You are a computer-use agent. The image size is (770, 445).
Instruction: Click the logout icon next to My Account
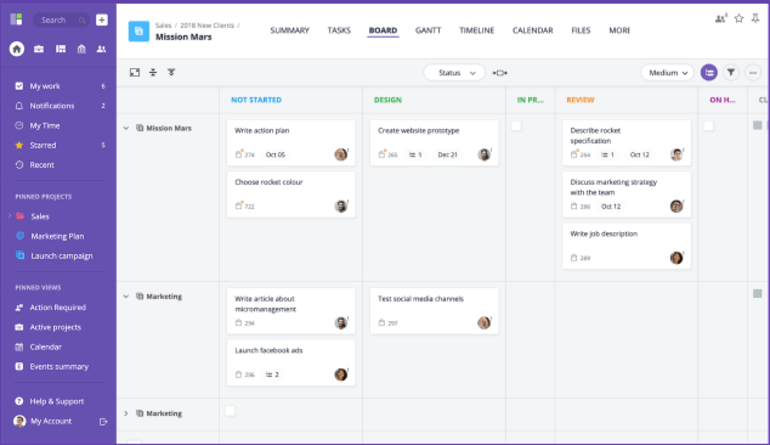click(103, 421)
